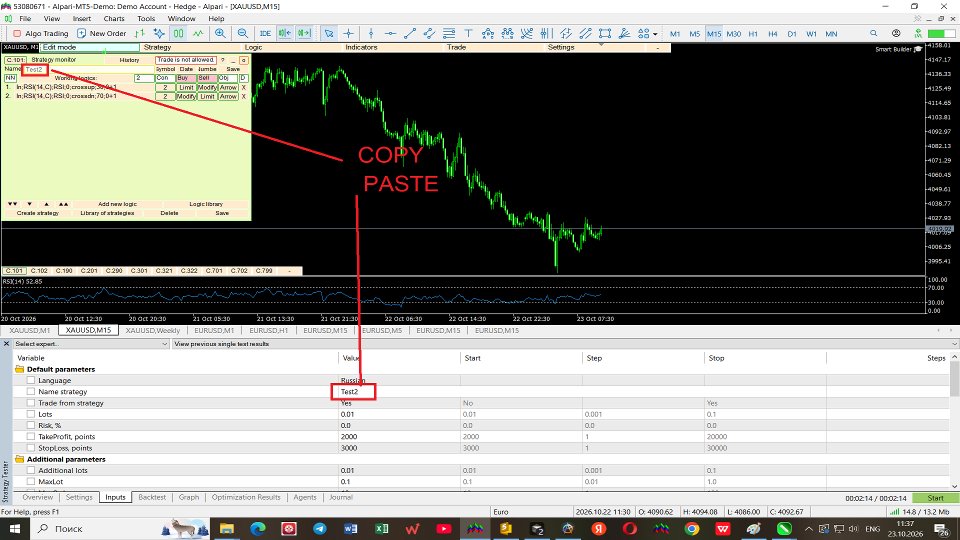Switch to the Journal tab
Viewport: 960px width, 540px height.
point(341,497)
